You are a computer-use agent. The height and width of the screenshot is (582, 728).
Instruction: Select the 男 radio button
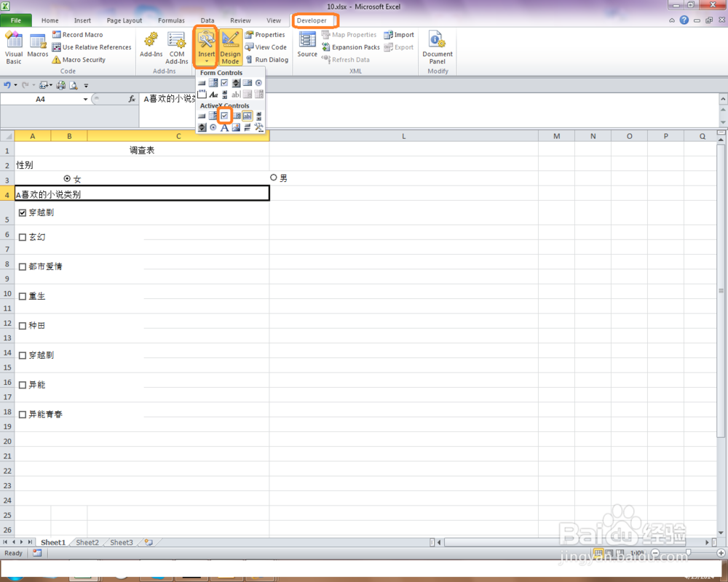274,178
